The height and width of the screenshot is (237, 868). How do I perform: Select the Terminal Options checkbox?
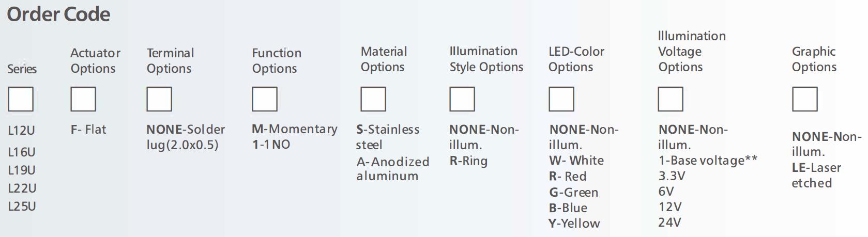pos(159,99)
